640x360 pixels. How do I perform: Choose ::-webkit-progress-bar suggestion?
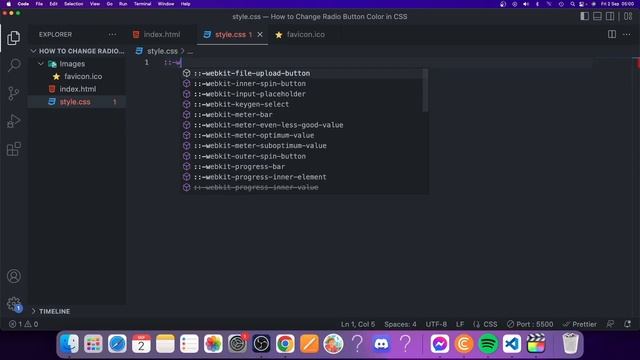pos(302,167)
